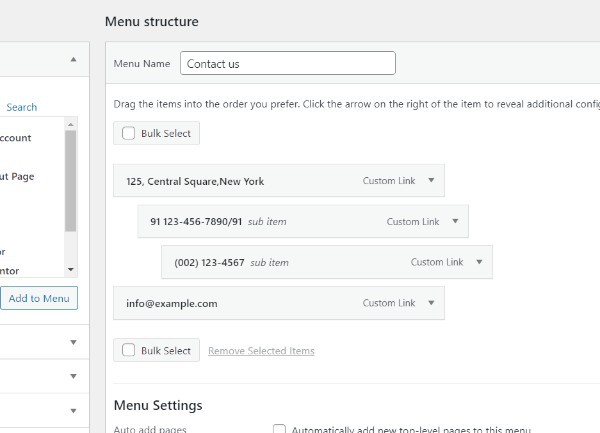600x433 pixels.
Task: Click Remove Selected Items link
Action: coord(261,351)
